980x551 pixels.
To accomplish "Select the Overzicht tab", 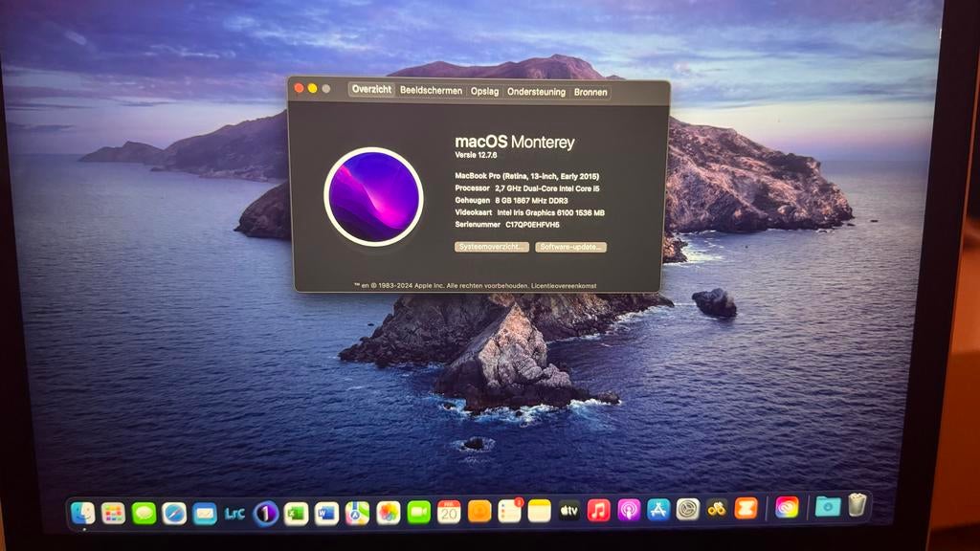I will point(372,89).
